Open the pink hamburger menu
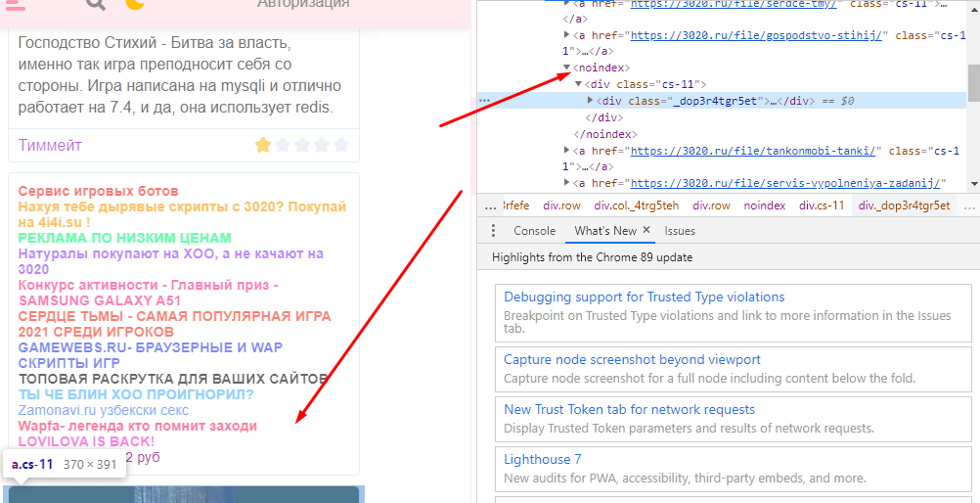 [16, 4]
